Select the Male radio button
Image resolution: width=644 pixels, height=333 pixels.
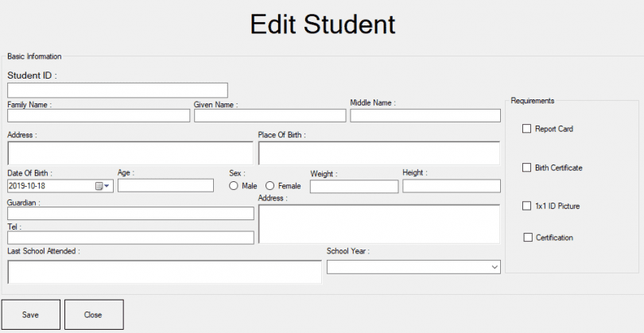click(234, 186)
